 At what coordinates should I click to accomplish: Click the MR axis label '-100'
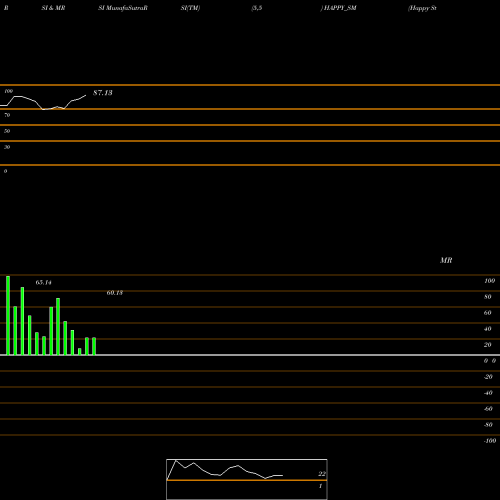point(490,441)
